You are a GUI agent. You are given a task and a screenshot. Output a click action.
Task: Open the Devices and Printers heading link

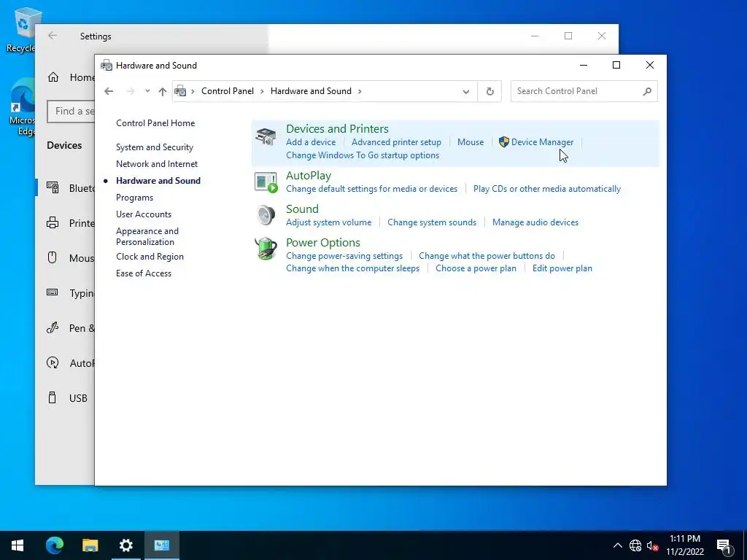click(337, 128)
